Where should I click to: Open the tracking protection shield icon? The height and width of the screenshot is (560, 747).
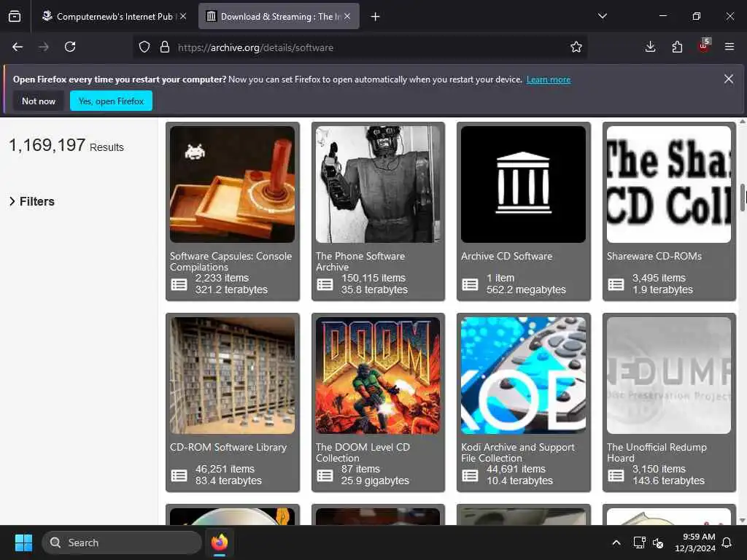pos(144,47)
